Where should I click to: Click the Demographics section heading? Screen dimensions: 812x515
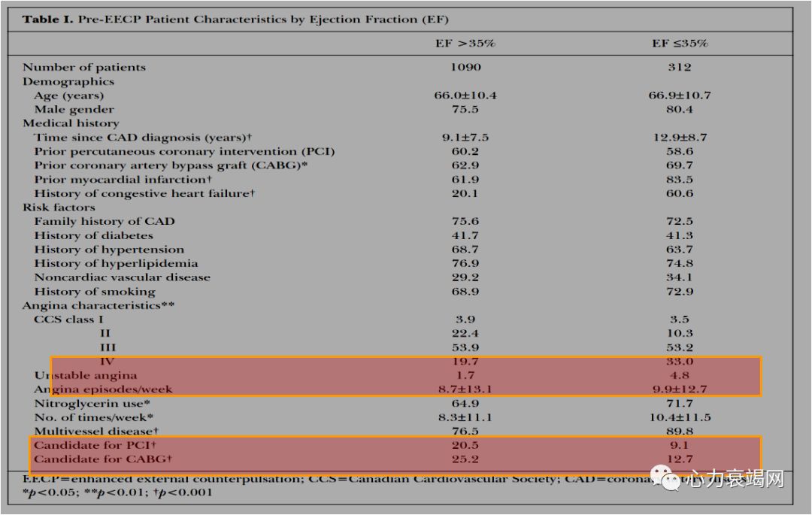(x=68, y=81)
